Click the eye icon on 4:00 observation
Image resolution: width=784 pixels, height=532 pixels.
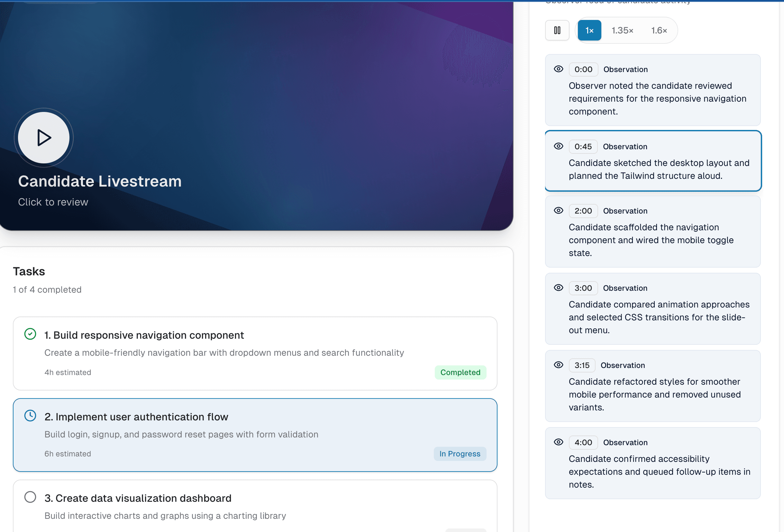tap(558, 442)
